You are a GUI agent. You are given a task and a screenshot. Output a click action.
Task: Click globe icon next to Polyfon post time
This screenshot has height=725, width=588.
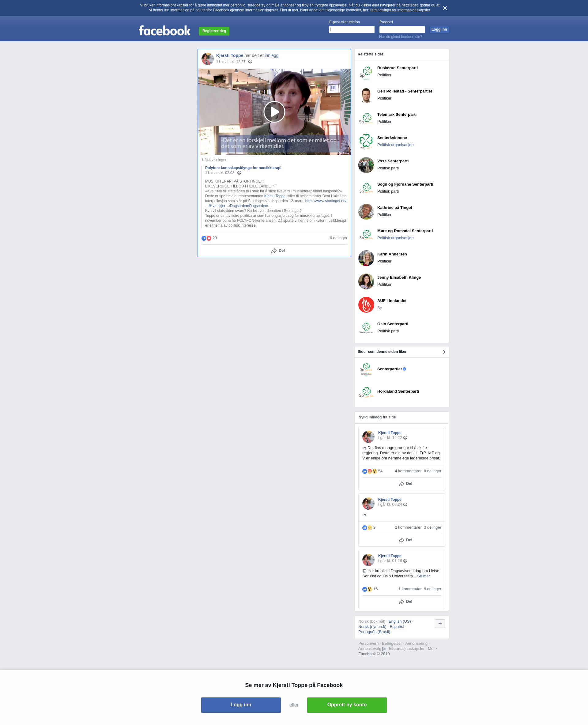pos(239,173)
